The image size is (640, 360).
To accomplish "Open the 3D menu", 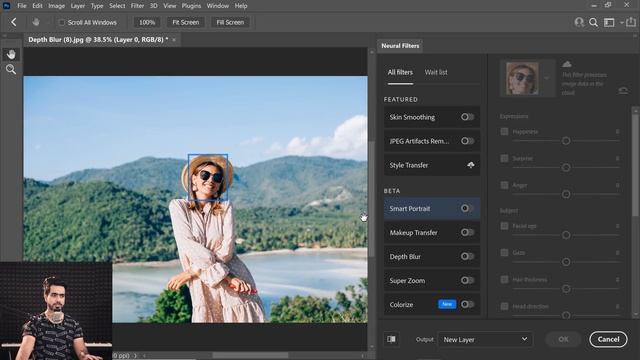I will (153, 6).
